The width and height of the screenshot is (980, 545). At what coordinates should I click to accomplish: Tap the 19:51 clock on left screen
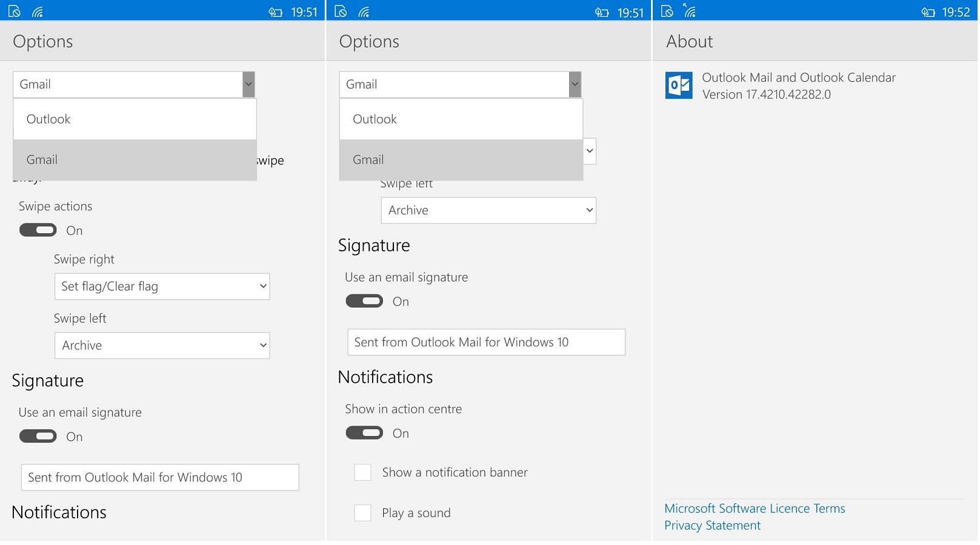point(304,12)
